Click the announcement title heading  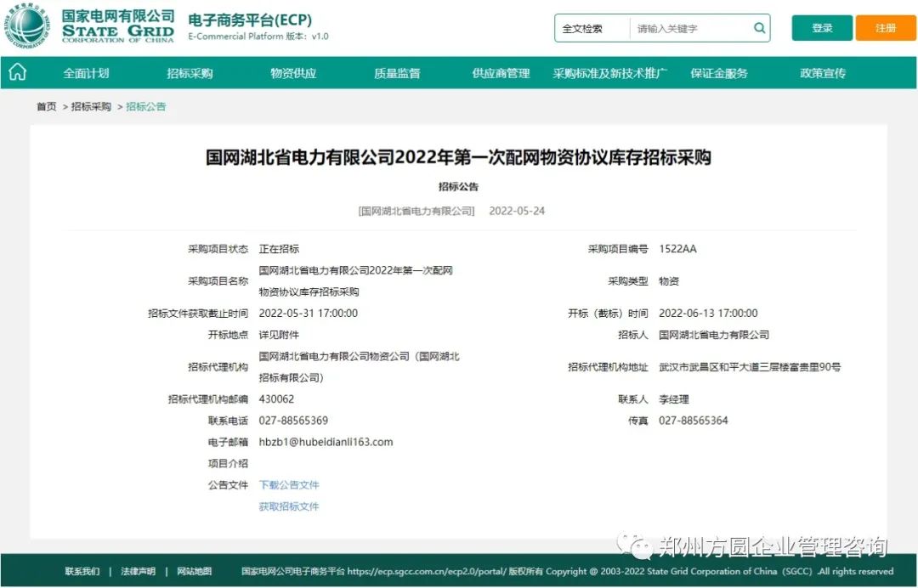click(x=458, y=157)
